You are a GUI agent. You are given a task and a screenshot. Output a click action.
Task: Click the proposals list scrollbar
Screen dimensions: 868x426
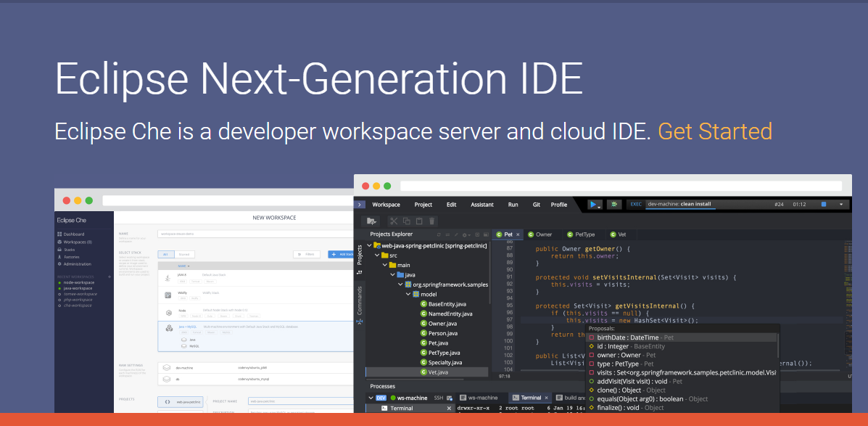[x=778, y=346]
